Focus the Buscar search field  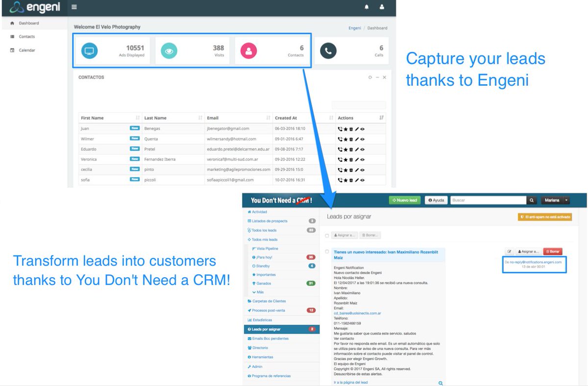488,200
